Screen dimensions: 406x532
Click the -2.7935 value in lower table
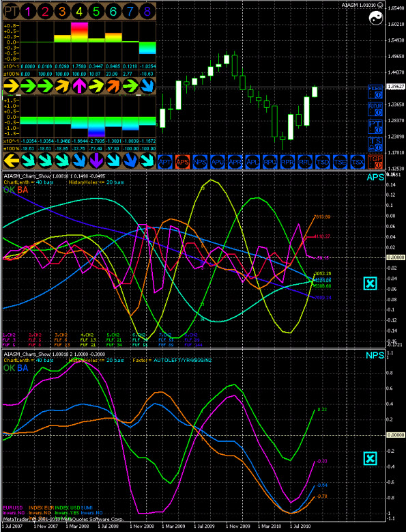pyautogui.click(x=96, y=141)
